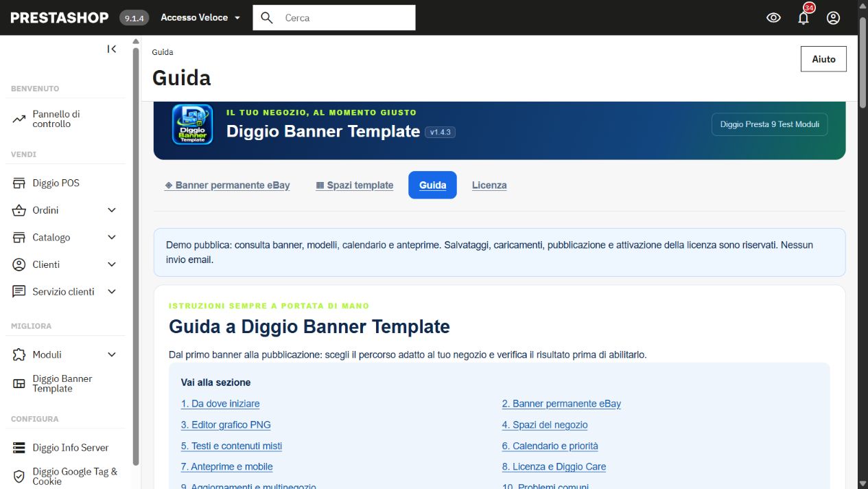The image size is (868, 489).
Task: Click the Servizio clienti chat icon
Action: click(x=19, y=292)
